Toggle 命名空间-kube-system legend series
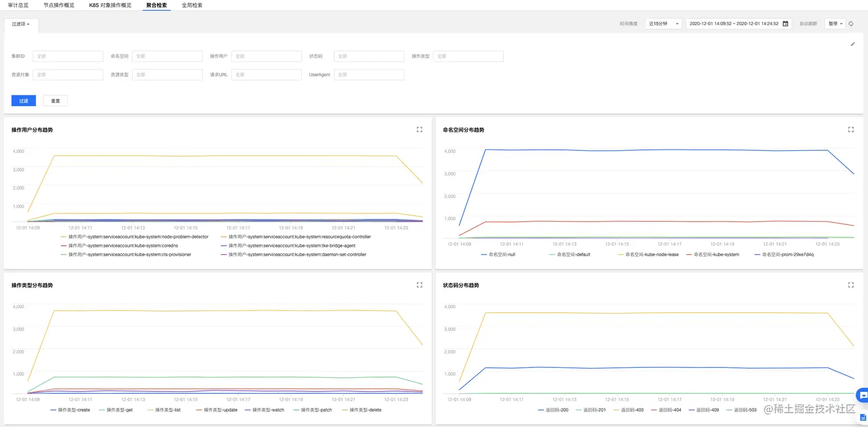Screen dimensions: 868x427 tap(712, 254)
